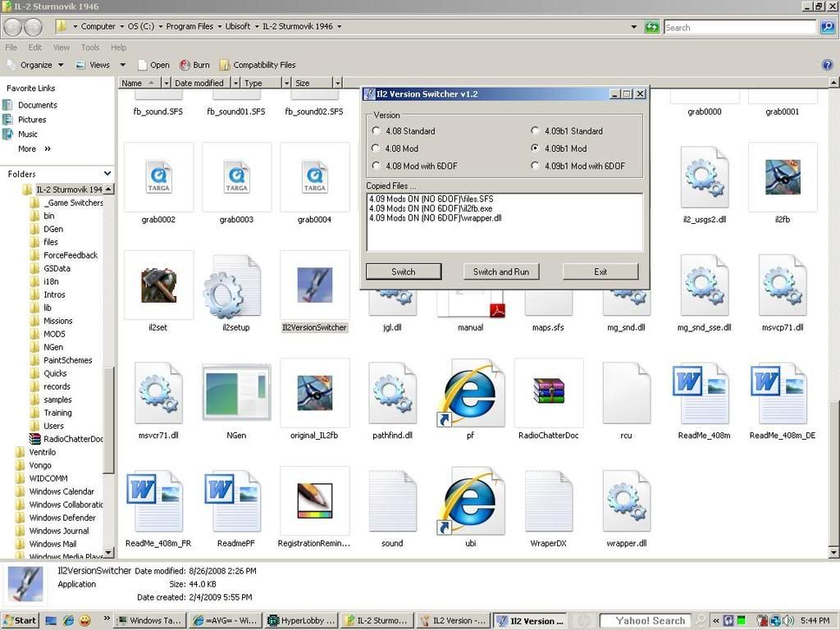This screenshot has height=630, width=840.
Task: Collapse the Folders pane chevron
Action: point(107,174)
